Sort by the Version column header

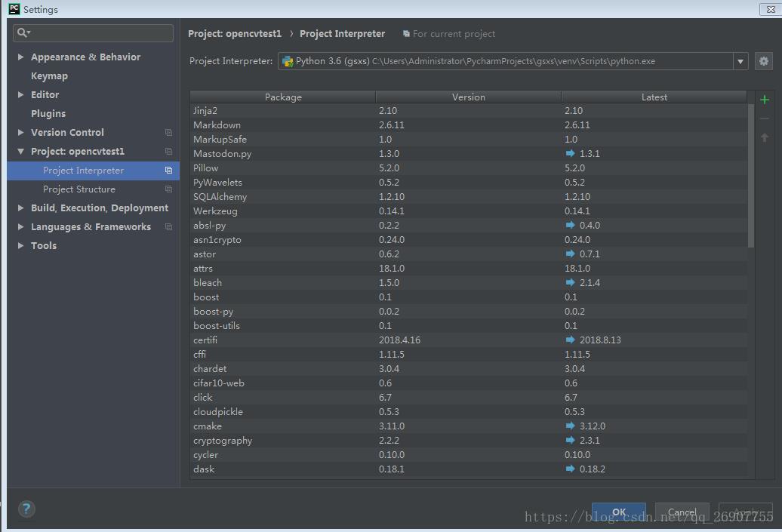pos(468,97)
